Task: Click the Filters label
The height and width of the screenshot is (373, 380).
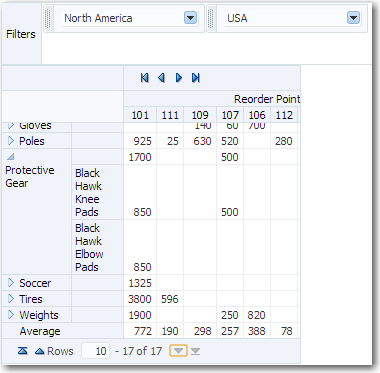Action: (21, 34)
